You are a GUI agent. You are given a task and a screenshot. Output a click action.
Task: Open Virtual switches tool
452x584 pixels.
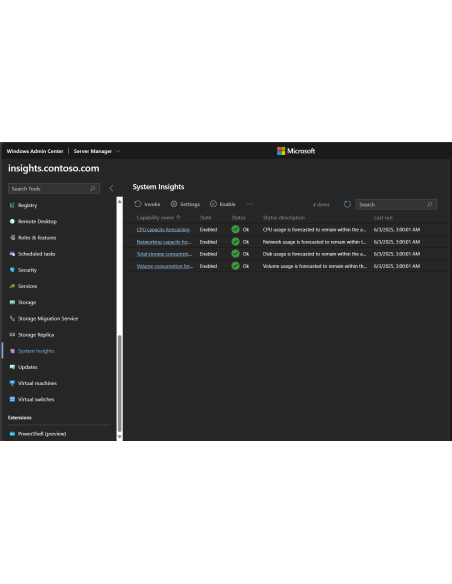(x=36, y=399)
